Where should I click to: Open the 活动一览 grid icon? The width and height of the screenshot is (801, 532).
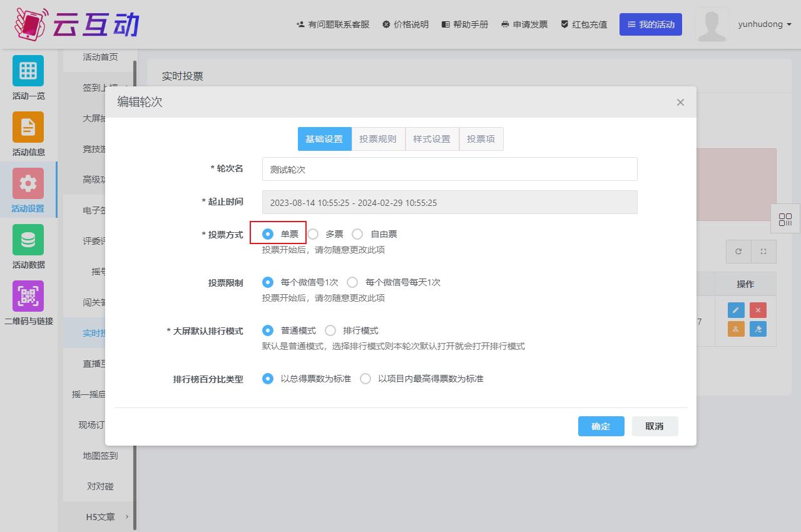coord(28,71)
